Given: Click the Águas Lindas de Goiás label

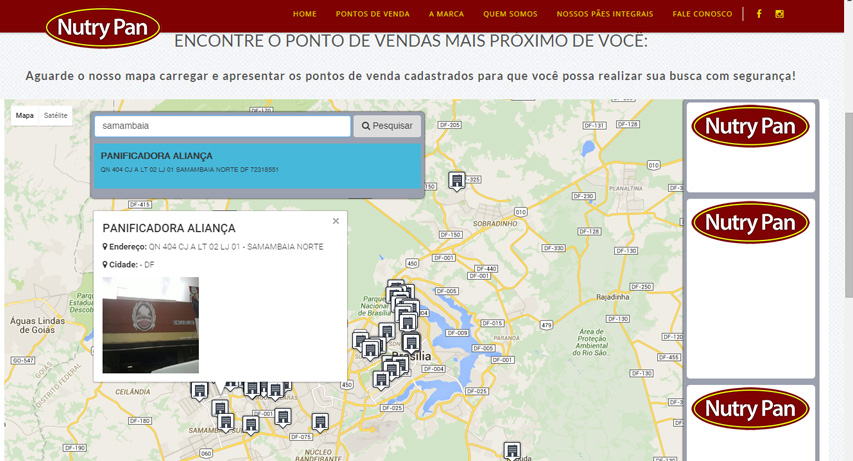Looking at the screenshot, I should pos(37,325).
